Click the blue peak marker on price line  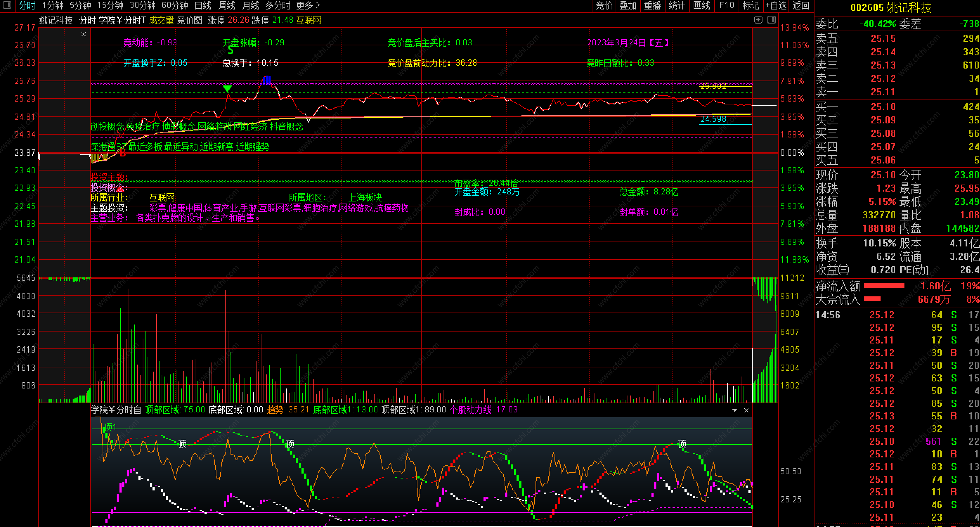267,80
